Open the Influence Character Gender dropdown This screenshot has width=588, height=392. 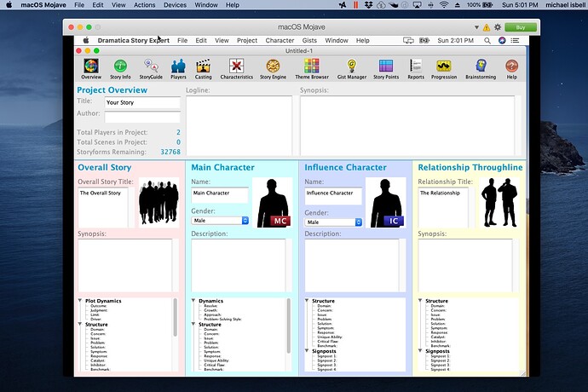point(333,222)
